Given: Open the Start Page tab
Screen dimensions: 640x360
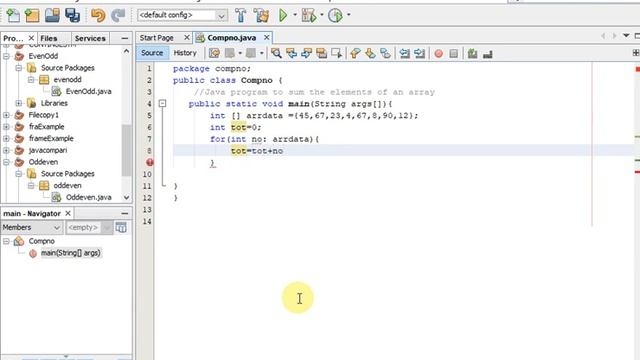Looking at the screenshot, I should pos(157,38).
